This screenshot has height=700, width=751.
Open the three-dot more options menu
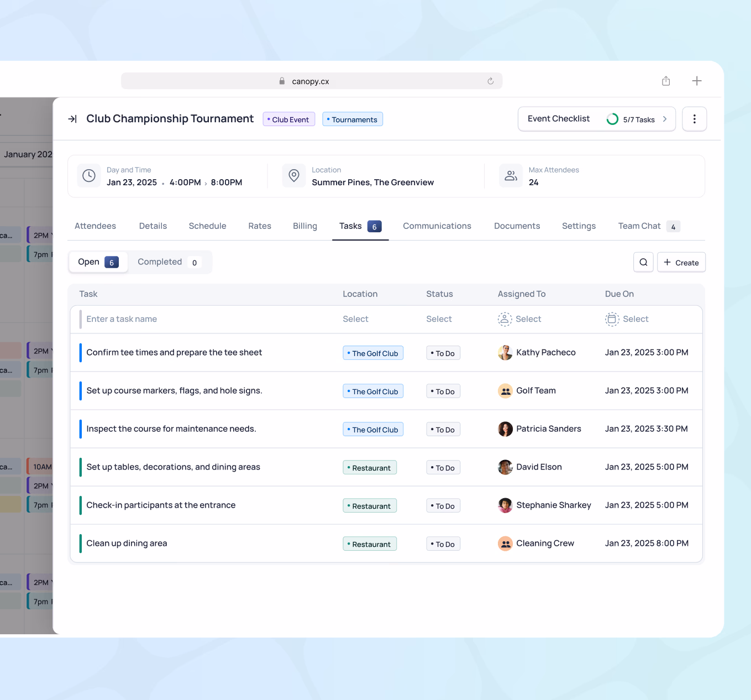pyautogui.click(x=694, y=119)
